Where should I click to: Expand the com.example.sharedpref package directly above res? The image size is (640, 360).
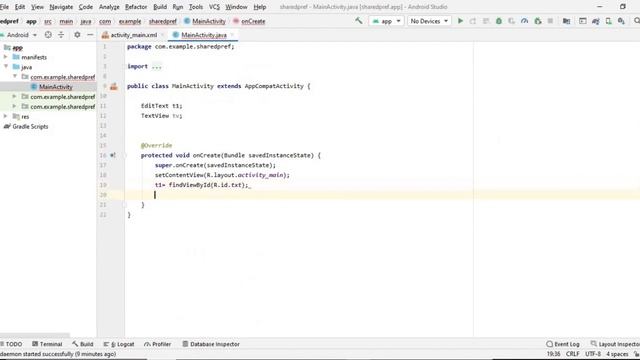coord(15,106)
